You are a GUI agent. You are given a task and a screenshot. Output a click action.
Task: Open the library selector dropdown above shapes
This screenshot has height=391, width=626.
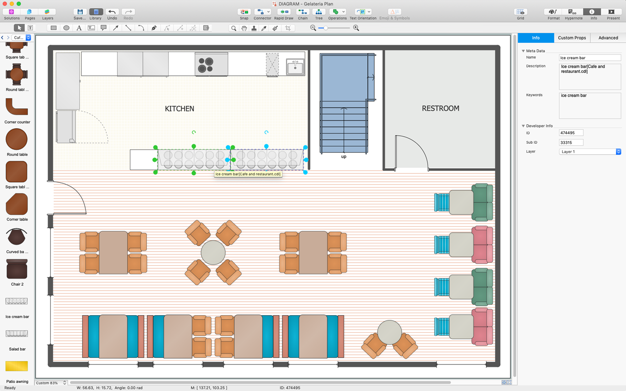coord(22,38)
